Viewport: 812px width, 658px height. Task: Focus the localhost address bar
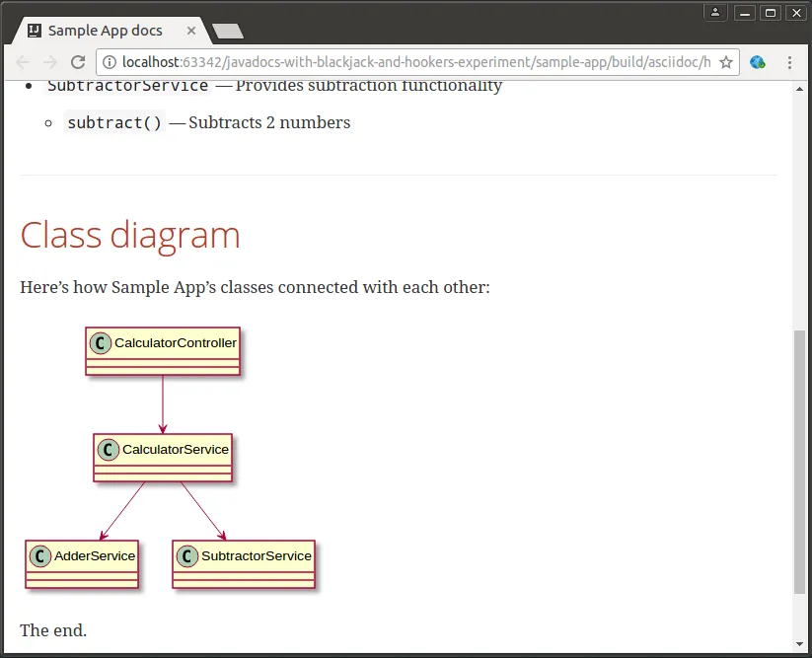(414, 62)
